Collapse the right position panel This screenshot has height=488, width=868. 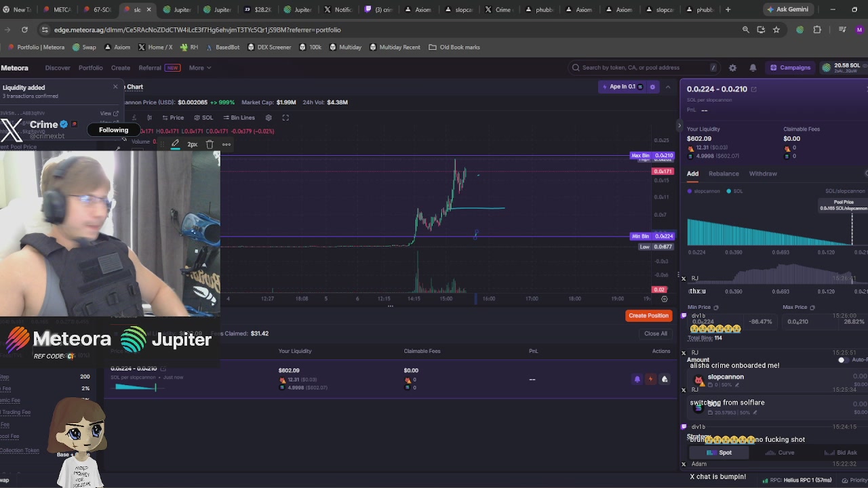679,125
